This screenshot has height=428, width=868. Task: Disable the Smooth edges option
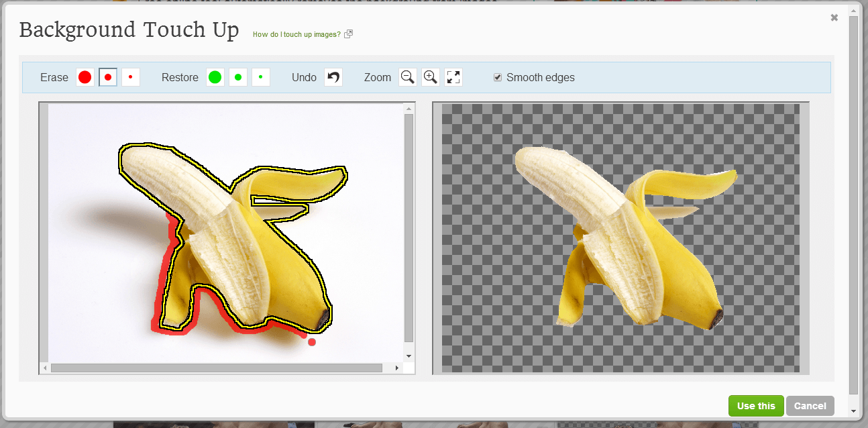497,77
